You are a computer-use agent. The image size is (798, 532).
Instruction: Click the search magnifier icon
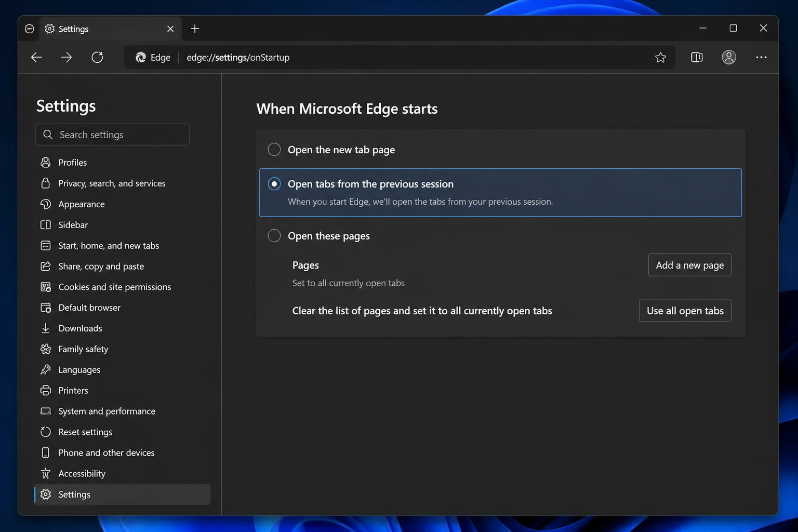(48, 135)
